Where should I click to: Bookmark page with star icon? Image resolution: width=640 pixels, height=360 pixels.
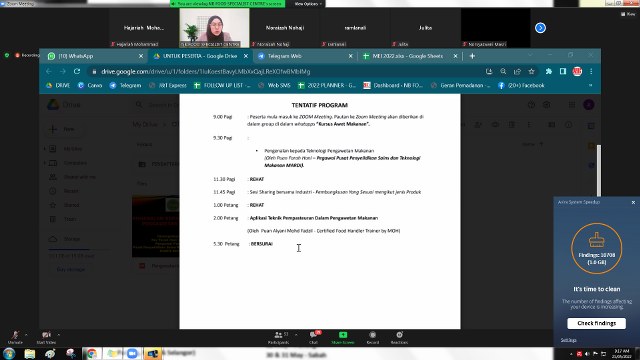point(531,71)
